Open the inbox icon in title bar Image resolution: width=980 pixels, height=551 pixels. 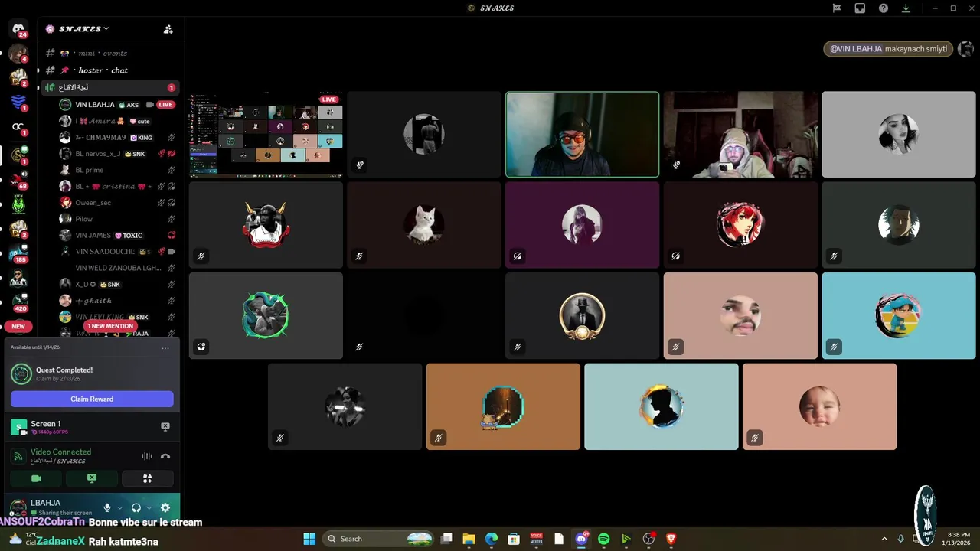860,8
